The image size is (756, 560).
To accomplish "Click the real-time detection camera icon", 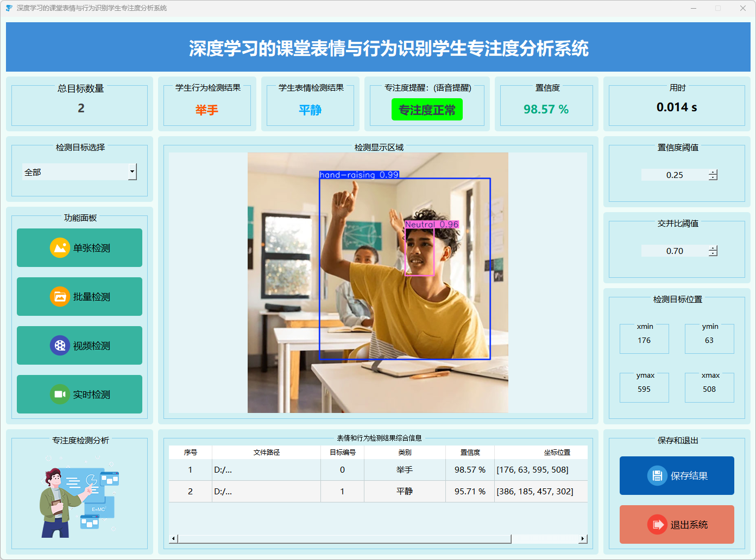I will 60,394.
